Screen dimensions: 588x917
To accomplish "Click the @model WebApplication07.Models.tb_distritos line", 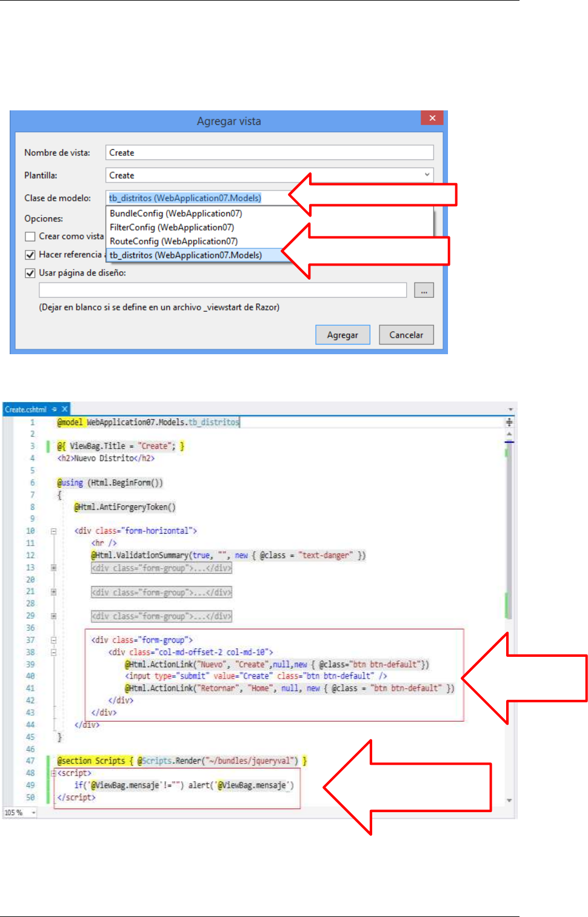I will 149,422.
